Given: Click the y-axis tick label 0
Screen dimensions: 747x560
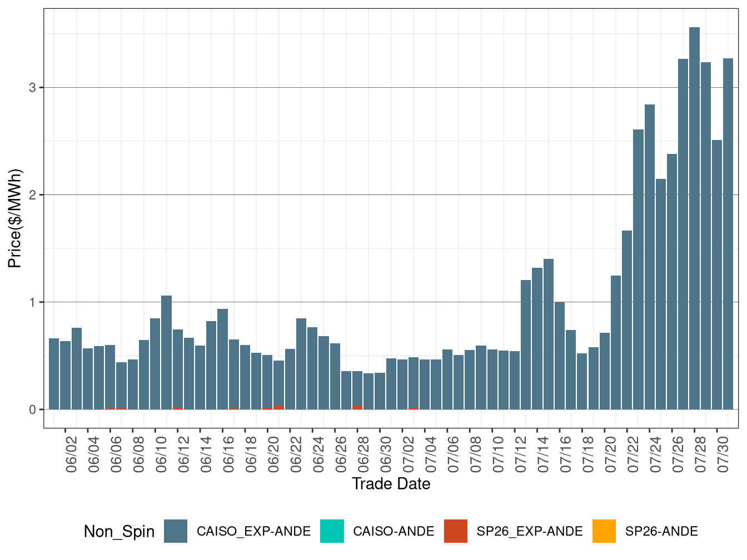Looking at the screenshot, I should click(x=32, y=409).
